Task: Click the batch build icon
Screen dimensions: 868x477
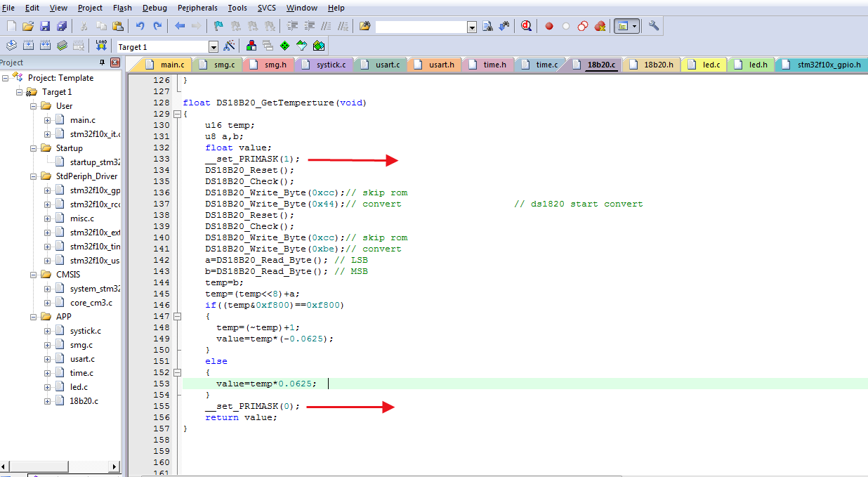Action: point(63,46)
